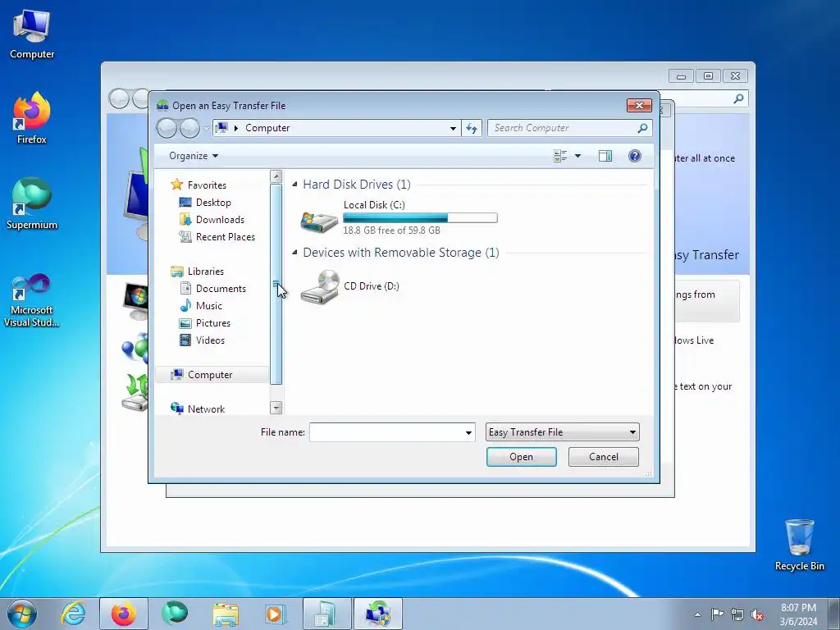The width and height of the screenshot is (840, 630).
Task: Click the Cancel button
Action: pos(603,457)
